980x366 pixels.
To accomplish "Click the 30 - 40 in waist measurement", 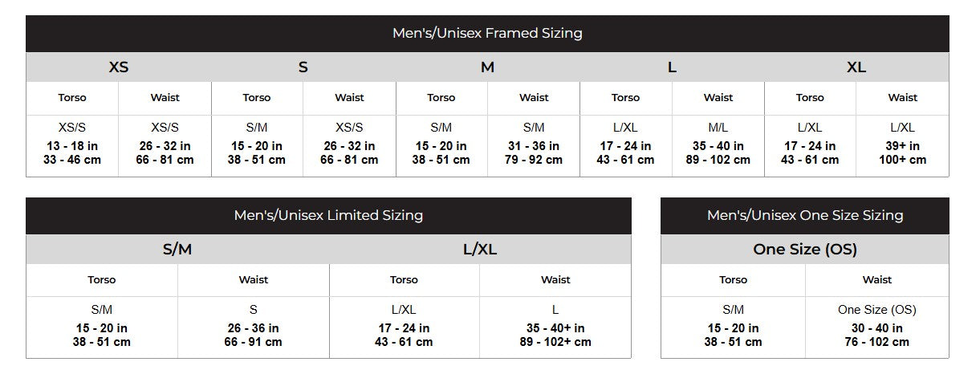I will [x=876, y=328].
